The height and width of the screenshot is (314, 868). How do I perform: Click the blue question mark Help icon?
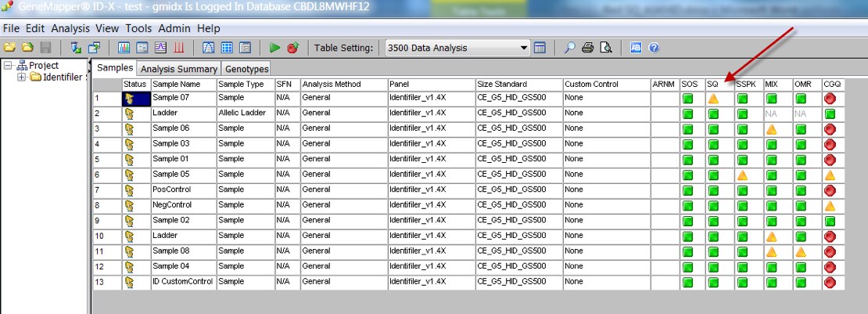tap(654, 48)
